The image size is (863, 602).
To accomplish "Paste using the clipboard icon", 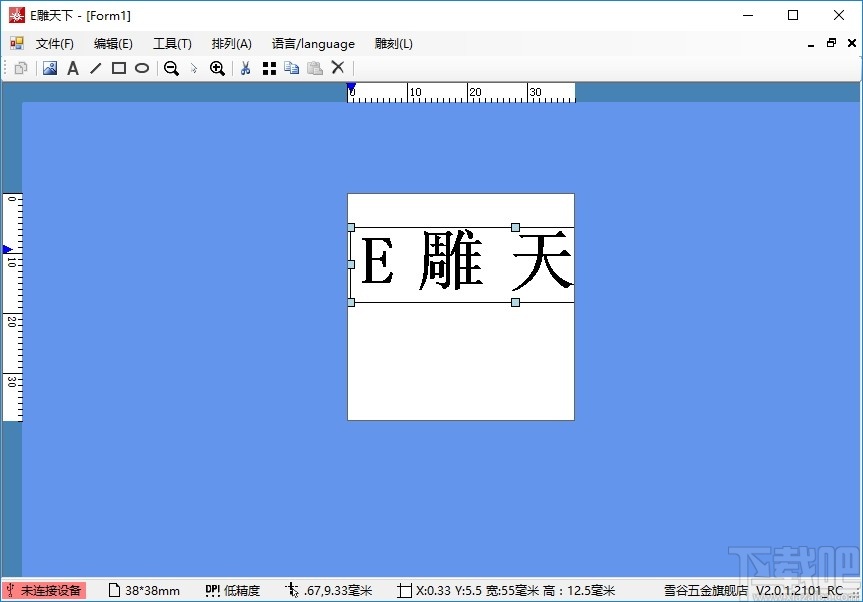I will 315,67.
